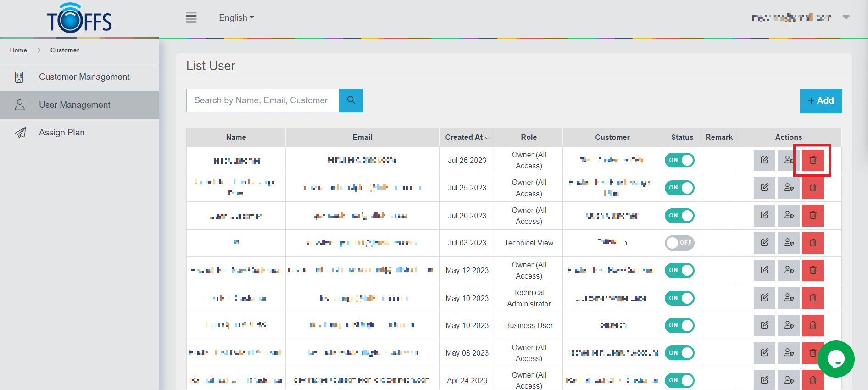Viewport: 868px width, 390px height.
Task: Click the search magnifier icon button
Action: click(351, 100)
